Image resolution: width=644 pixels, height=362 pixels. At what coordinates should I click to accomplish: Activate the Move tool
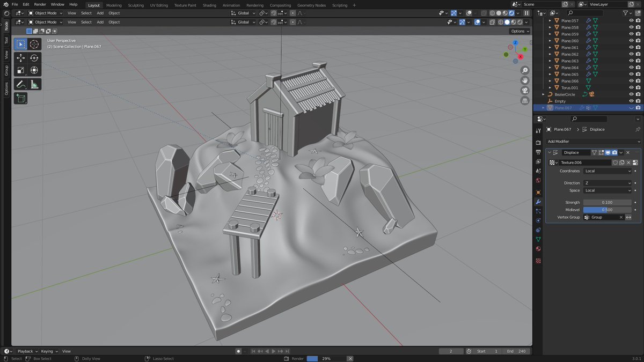click(20, 58)
